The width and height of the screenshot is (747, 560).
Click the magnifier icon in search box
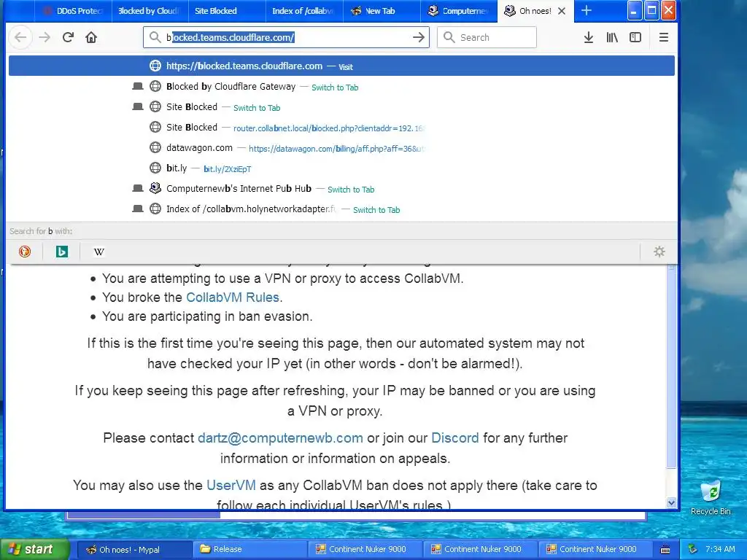click(x=449, y=37)
